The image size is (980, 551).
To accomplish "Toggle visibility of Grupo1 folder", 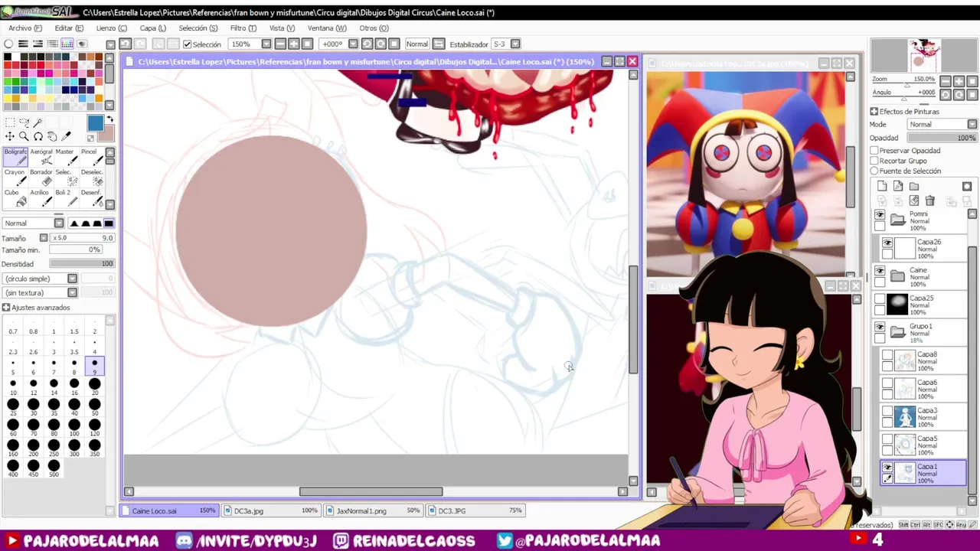I will click(x=880, y=328).
